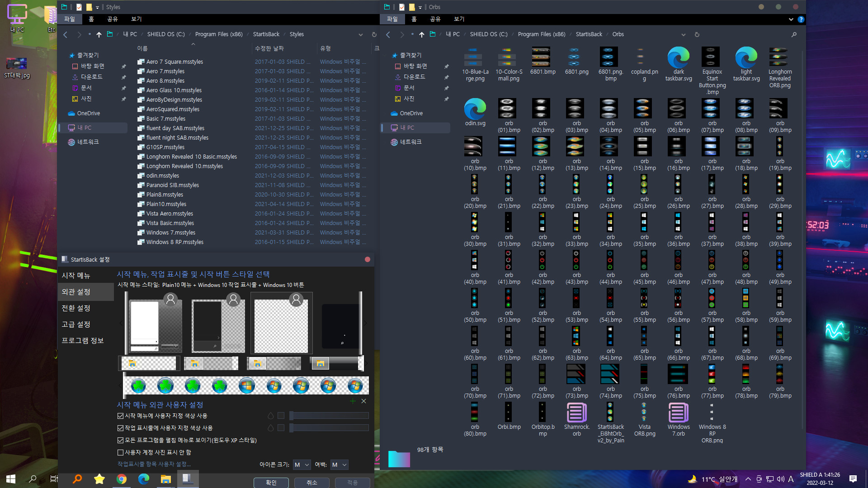Select Windows 7.orb file icon
Viewport: 868px width, 488px height.
click(679, 419)
